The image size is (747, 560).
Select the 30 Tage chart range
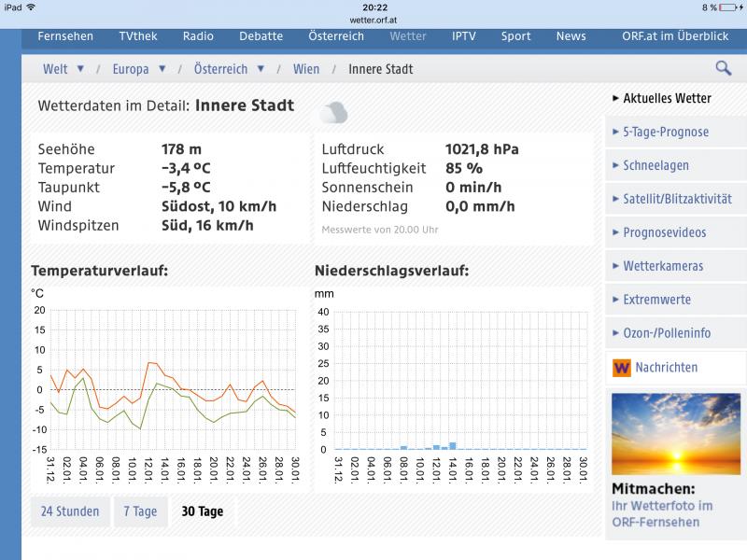coord(203,511)
